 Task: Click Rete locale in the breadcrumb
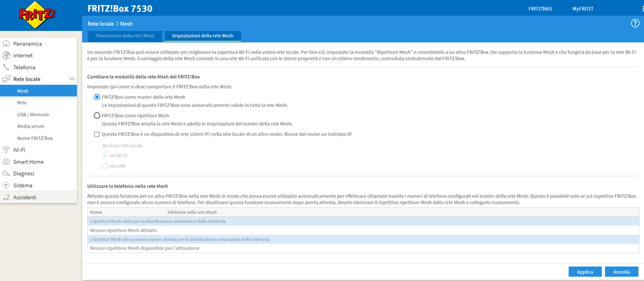[101, 24]
